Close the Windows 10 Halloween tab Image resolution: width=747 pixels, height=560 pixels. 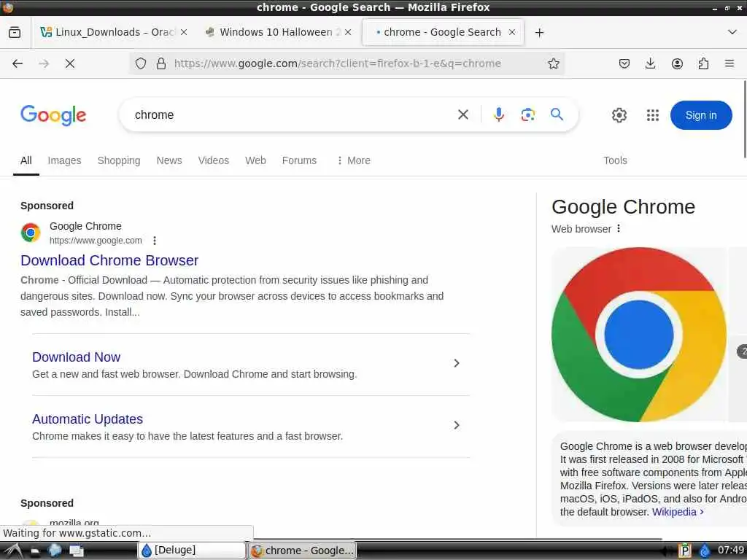coord(348,32)
